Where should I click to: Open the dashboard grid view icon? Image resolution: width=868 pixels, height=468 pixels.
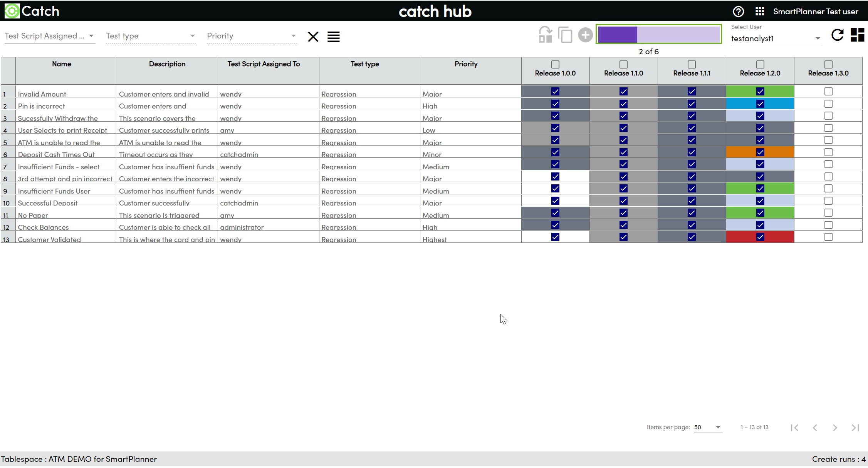tap(857, 35)
